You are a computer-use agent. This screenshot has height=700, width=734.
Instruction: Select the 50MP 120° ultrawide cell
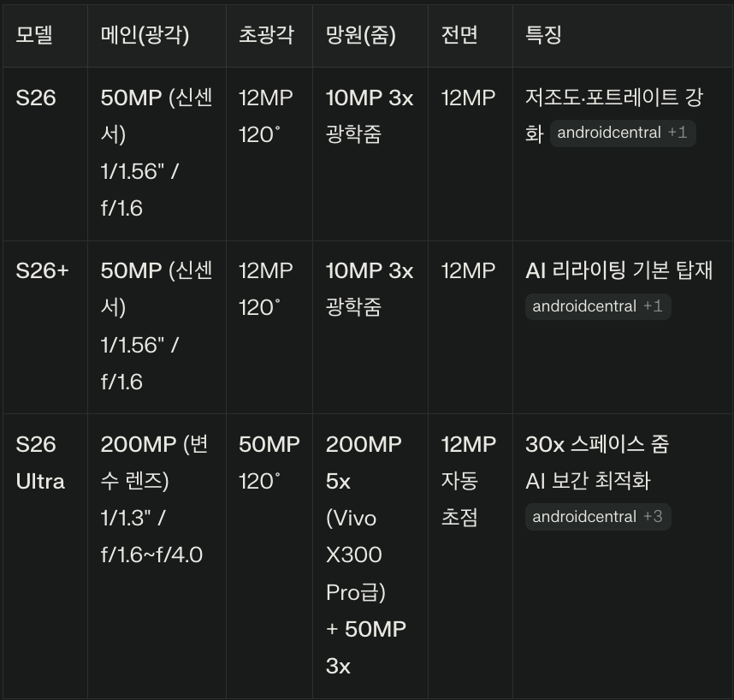[269, 463]
